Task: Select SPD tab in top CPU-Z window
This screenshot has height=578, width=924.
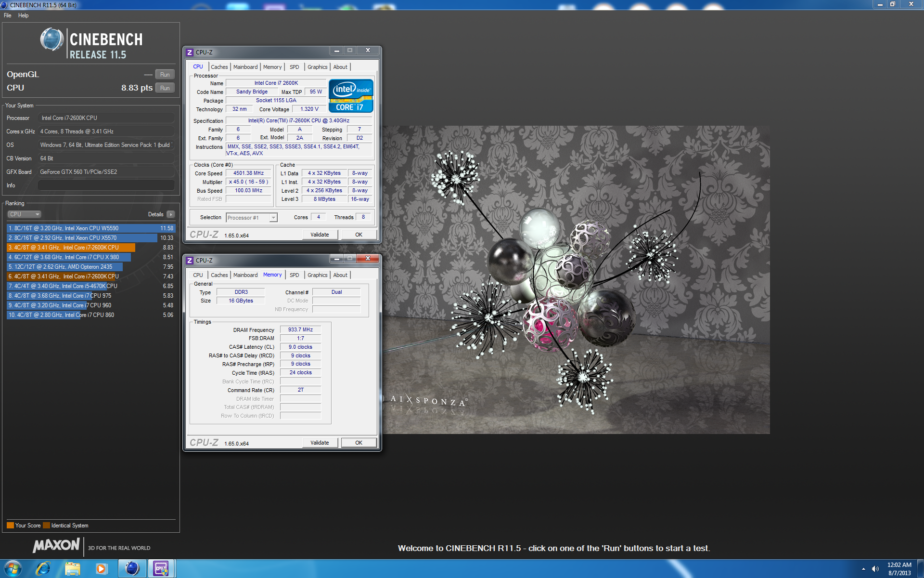Action: point(295,67)
